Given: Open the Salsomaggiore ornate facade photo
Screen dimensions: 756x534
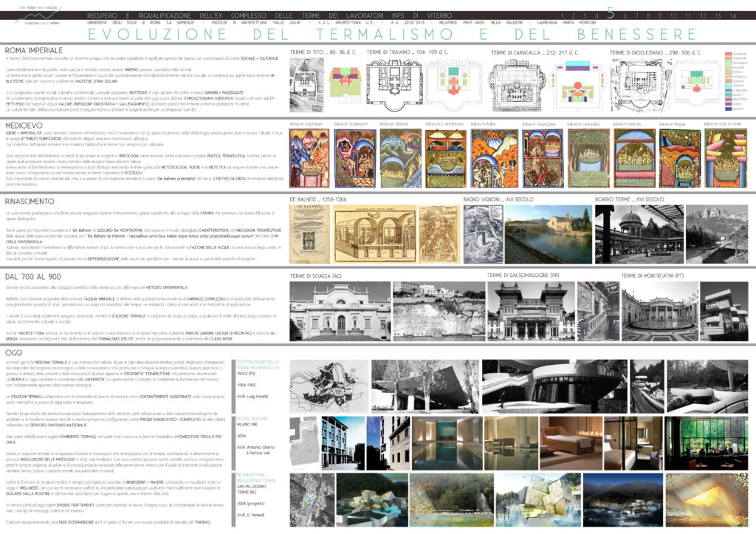Looking at the screenshot, I should (531, 311).
